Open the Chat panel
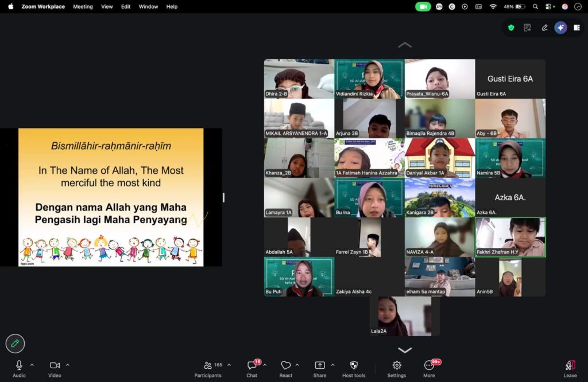 click(252, 368)
